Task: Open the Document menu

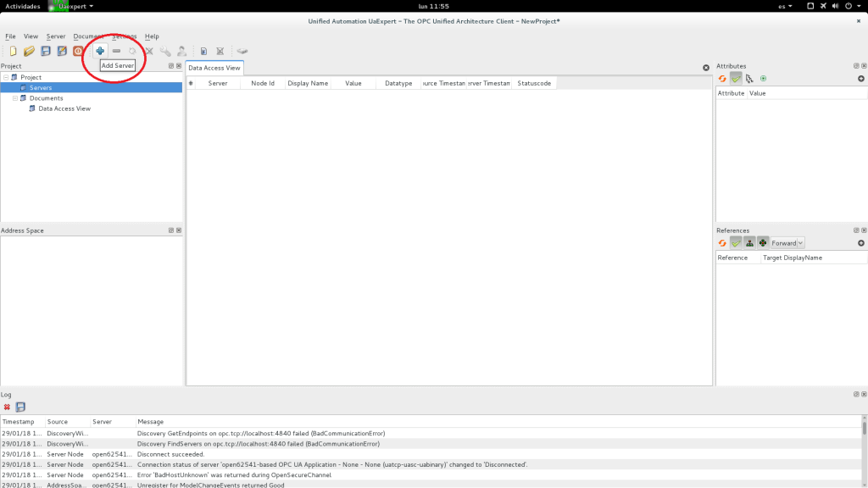Action: point(88,36)
